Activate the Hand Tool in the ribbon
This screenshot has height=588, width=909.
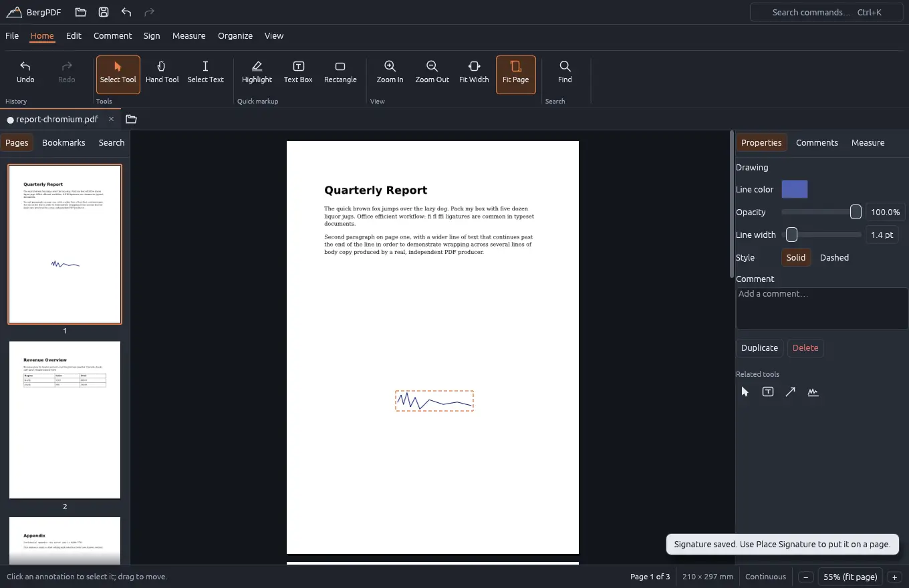click(x=162, y=74)
